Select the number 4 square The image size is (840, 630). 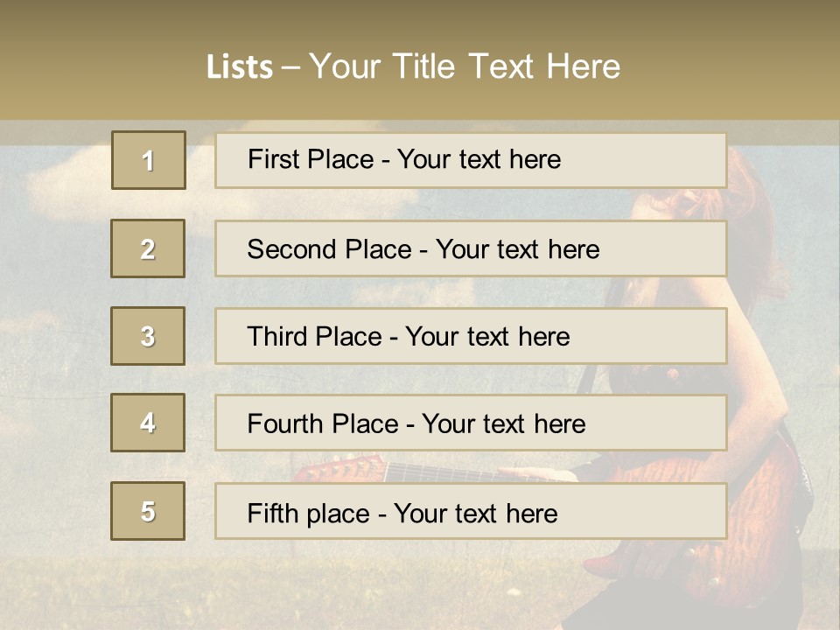(x=148, y=423)
